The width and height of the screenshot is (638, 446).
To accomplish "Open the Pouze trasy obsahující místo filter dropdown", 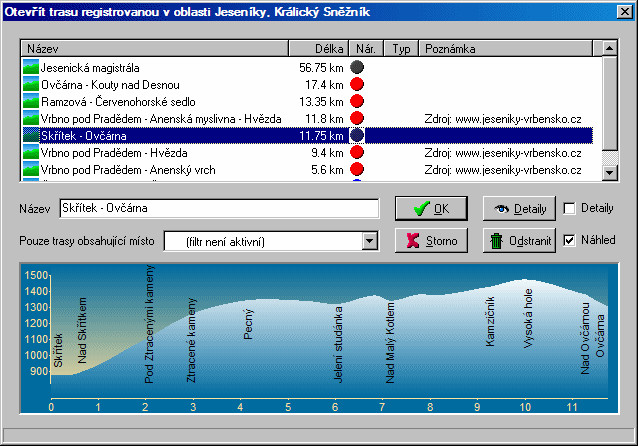I will (369, 241).
